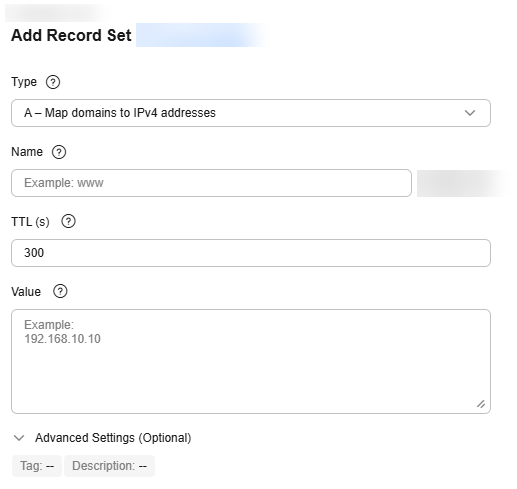Click the resize grip of Value box

point(481,404)
